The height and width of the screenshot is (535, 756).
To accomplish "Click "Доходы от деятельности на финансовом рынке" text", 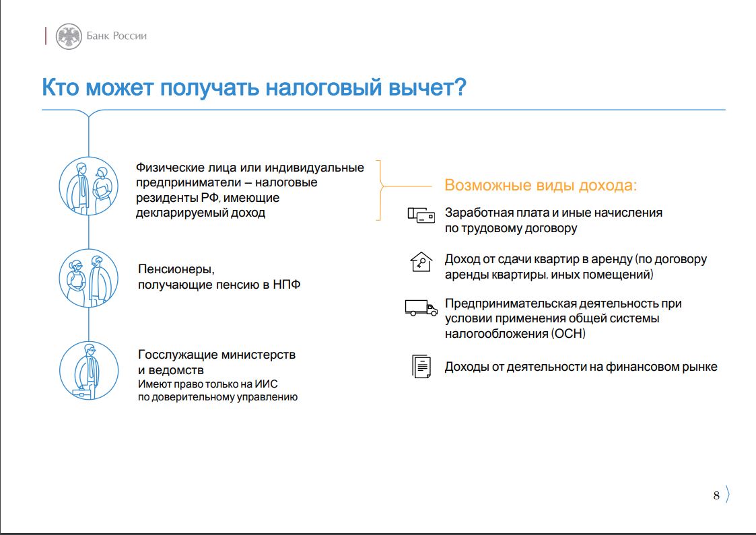I will (580, 367).
